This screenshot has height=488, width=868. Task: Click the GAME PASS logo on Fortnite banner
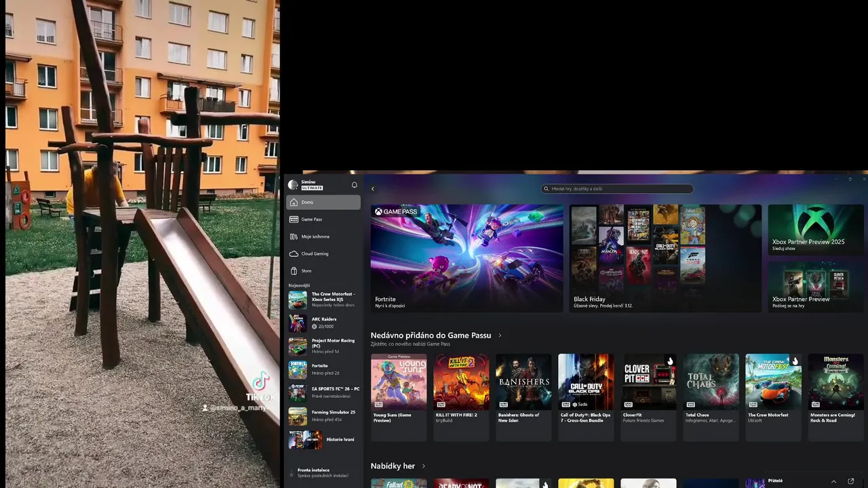[x=396, y=211]
